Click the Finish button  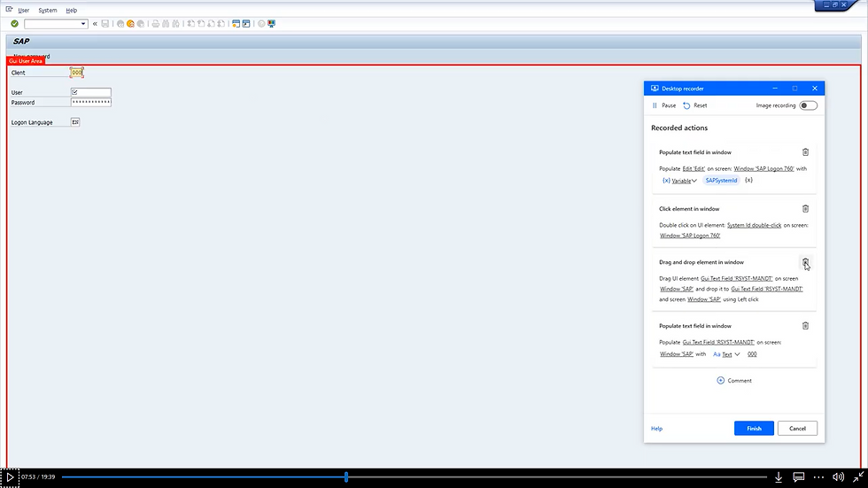[754, 429]
